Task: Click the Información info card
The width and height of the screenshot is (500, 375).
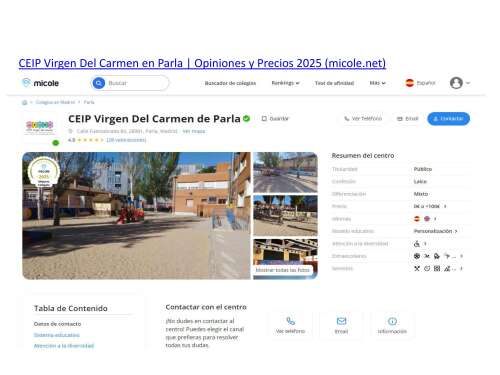Action: [x=392, y=326]
